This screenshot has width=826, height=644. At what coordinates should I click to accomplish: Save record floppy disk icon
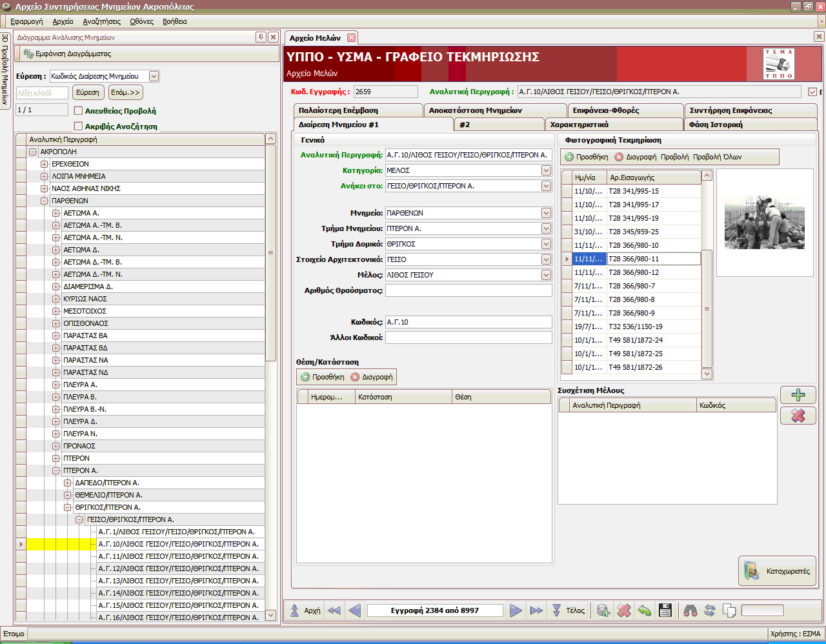tap(665, 610)
